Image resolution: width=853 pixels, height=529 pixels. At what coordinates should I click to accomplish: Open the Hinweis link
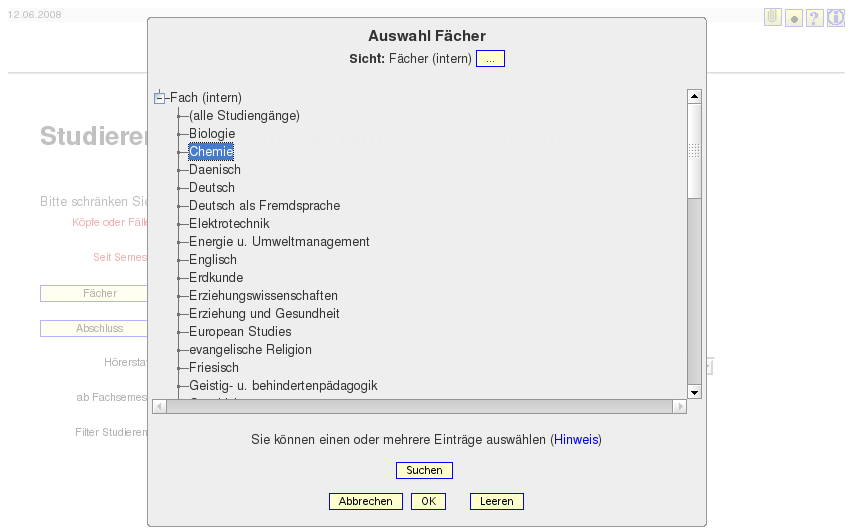click(x=576, y=440)
